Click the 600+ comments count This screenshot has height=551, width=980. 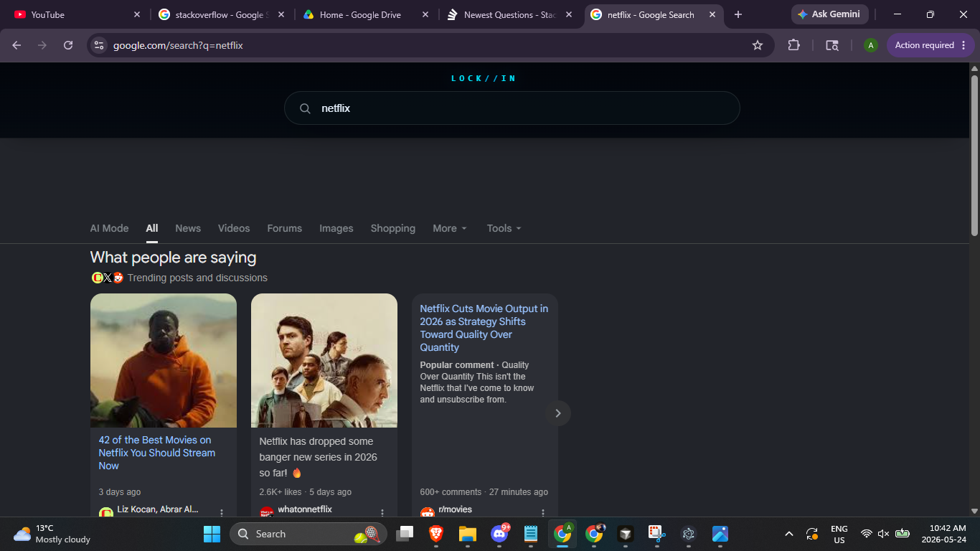click(x=451, y=492)
